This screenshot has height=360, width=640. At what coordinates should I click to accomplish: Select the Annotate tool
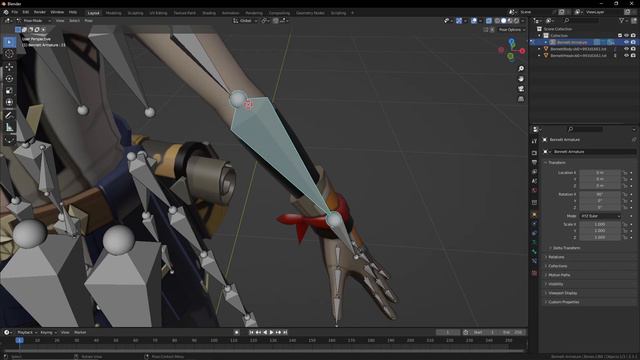click(x=9, y=116)
